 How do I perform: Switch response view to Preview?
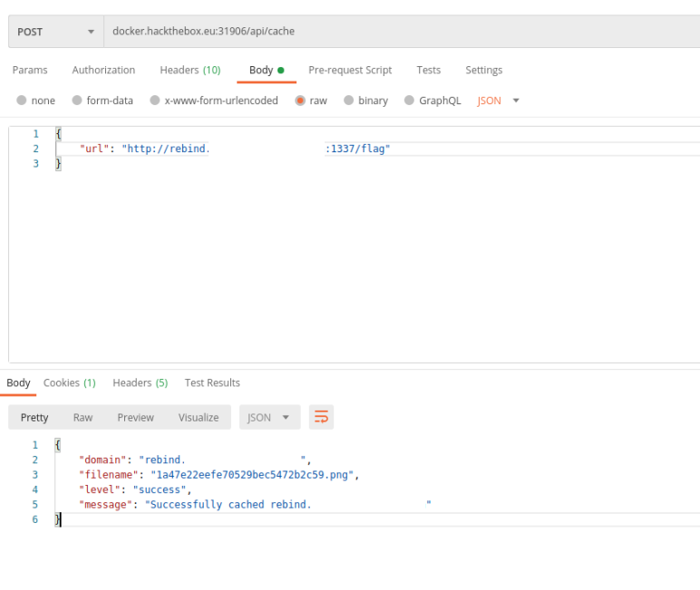pos(135,418)
